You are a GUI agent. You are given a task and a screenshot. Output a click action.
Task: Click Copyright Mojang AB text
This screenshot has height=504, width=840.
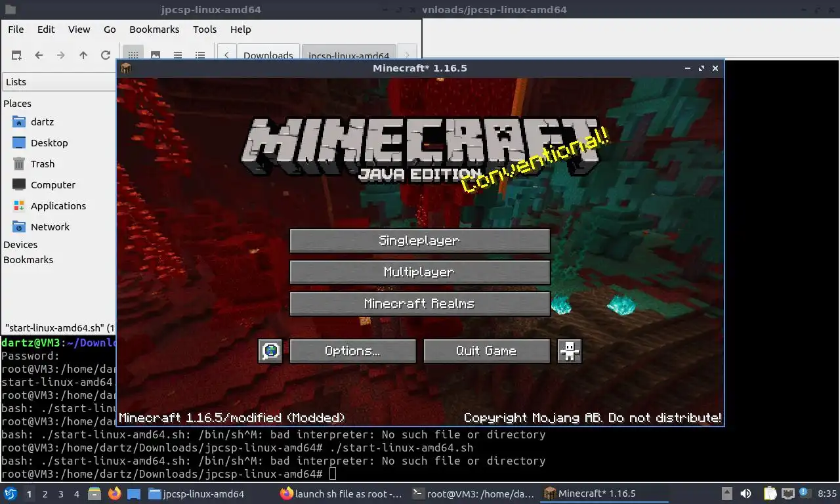click(593, 418)
